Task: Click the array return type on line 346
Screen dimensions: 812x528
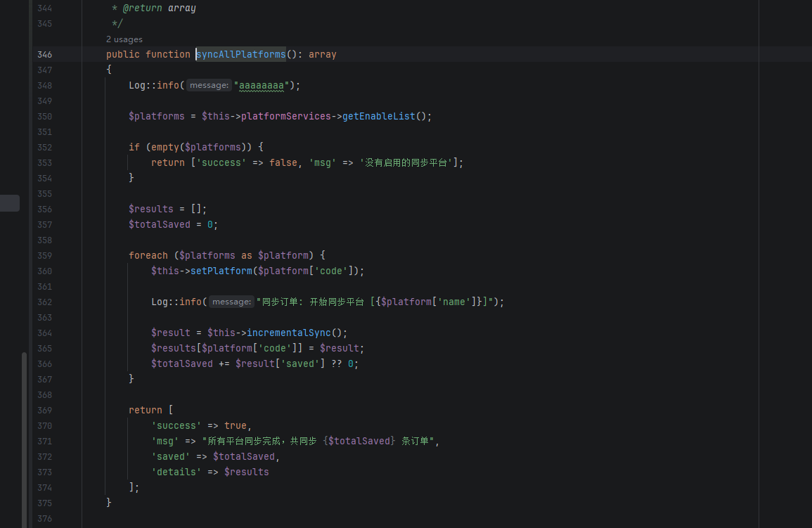Action: click(322, 54)
